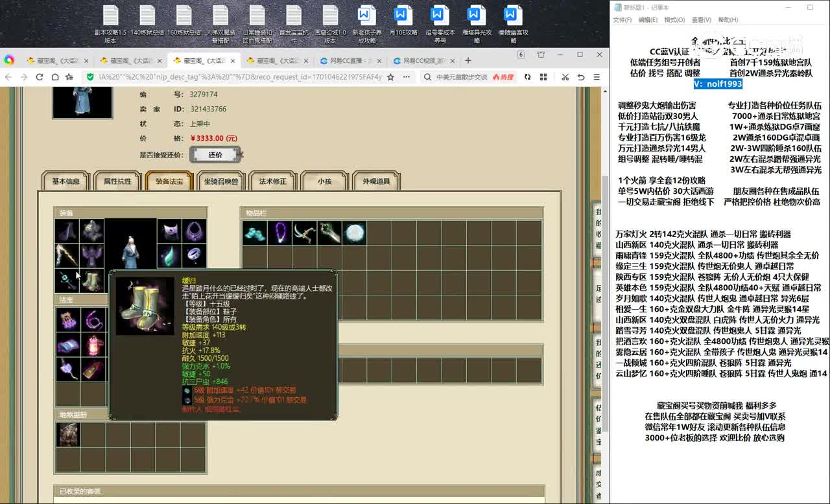Screen dimensions: 830x504
Task: Click the browser search input field
Action: pyautogui.click(x=460, y=76)
